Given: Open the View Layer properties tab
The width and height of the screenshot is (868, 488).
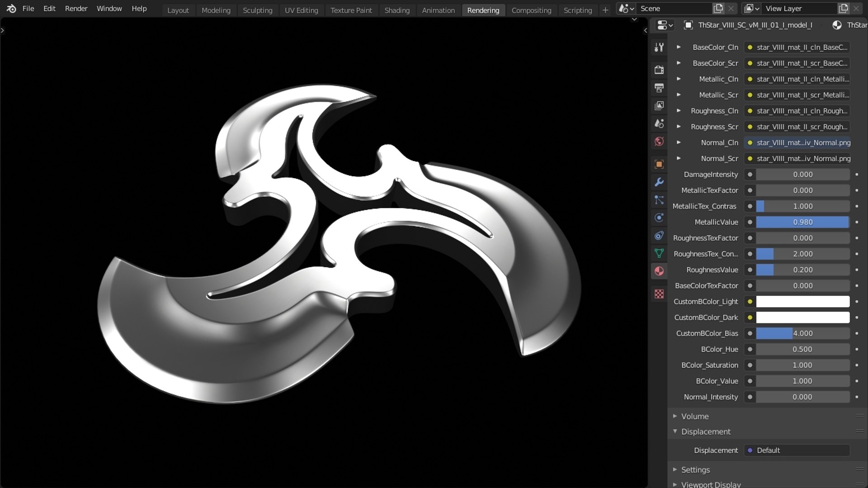Looking at the screenshot, I should (659, 105).
